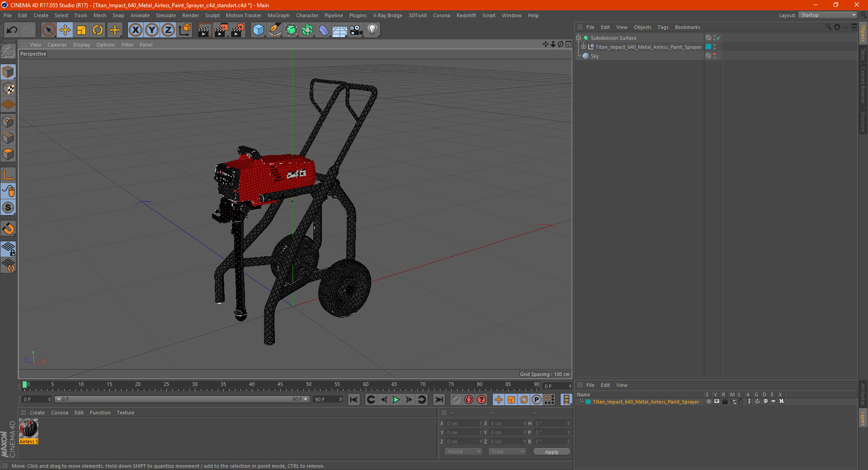868x470 pixels.
Task: Activate the Scale tool
Action: pos(81,30)
